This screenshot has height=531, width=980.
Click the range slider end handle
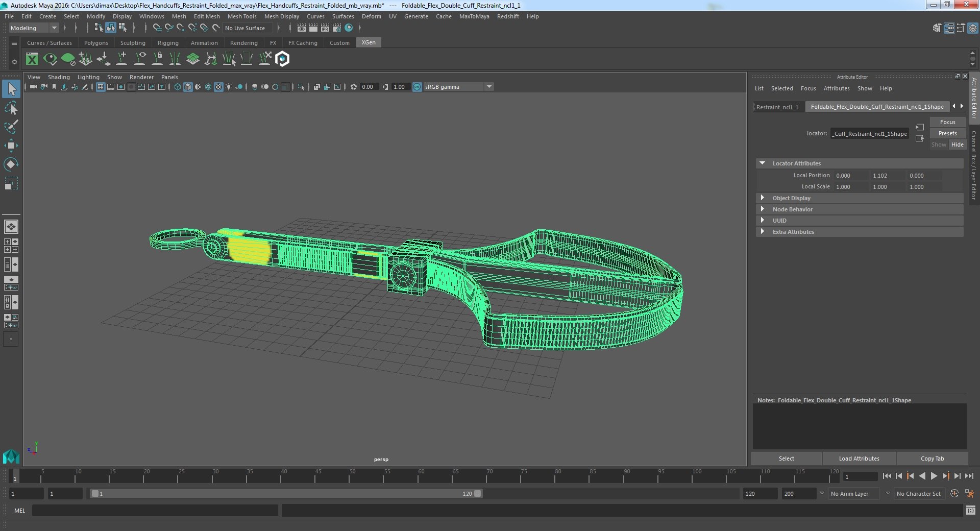pyautogui.click(x=477, y=494)
